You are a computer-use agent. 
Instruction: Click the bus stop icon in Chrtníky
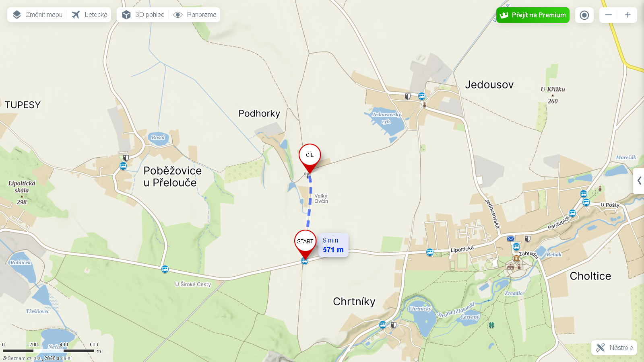point(383,325)
